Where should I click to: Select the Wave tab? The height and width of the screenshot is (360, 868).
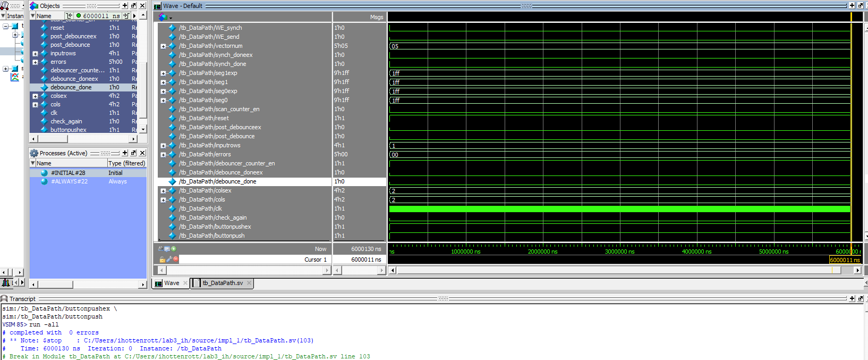point(171,283)
